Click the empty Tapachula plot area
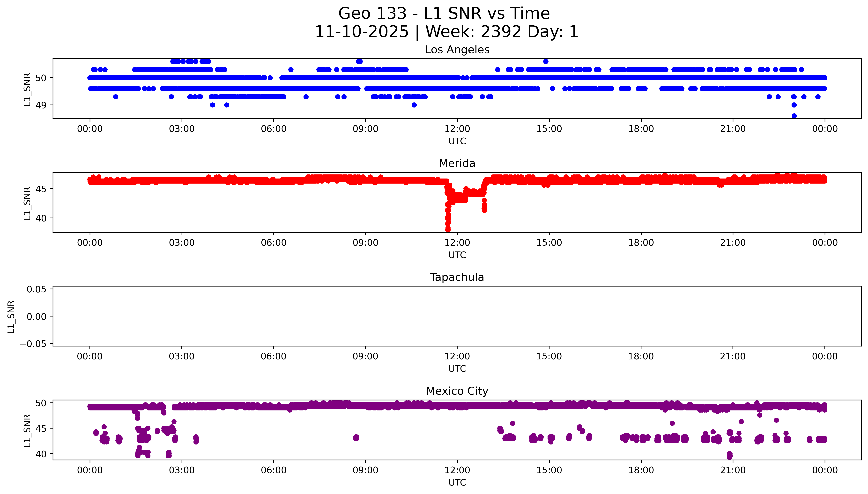 (x=457, y=316)
